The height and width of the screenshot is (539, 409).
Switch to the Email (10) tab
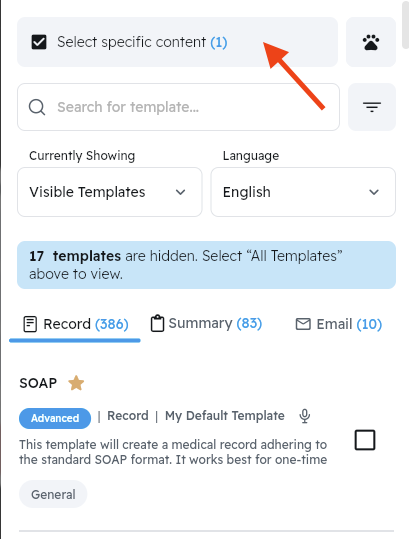[339, 324]
